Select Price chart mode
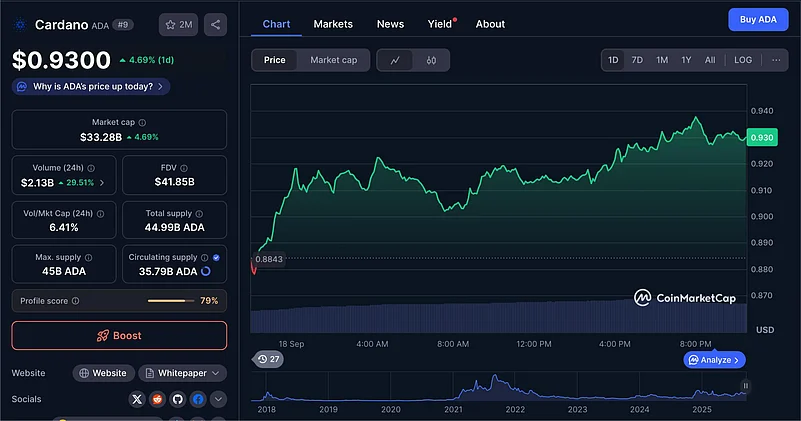 pos(274,60)
